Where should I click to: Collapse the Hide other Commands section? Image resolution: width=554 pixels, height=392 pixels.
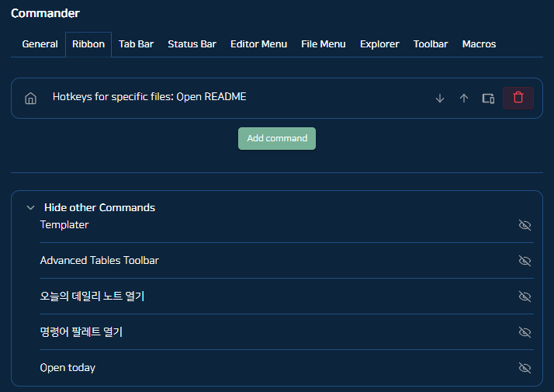[31, 207]
